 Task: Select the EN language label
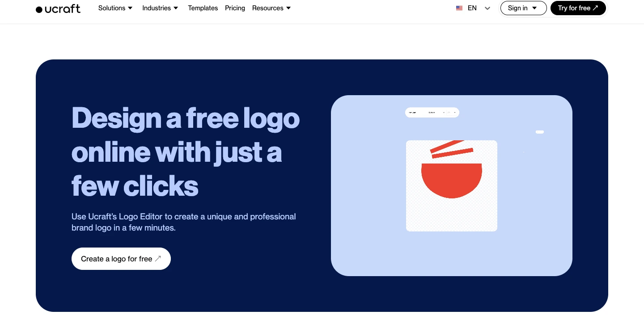point(472,8)
